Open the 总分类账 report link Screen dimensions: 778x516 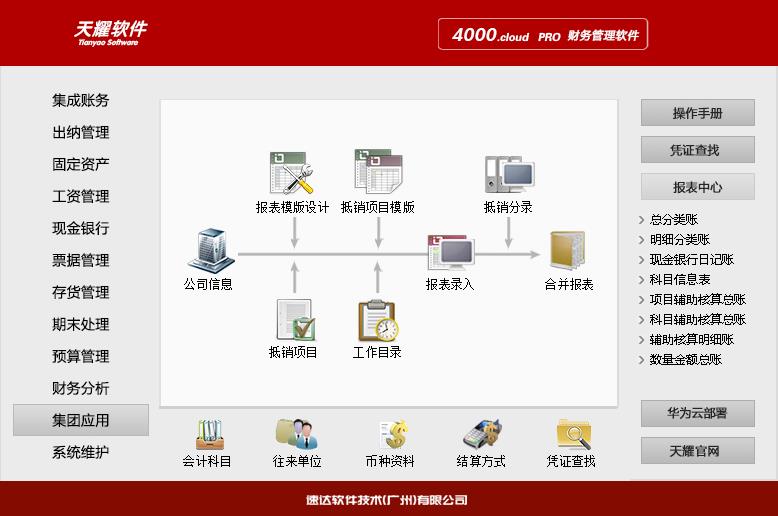pos(673,220)
